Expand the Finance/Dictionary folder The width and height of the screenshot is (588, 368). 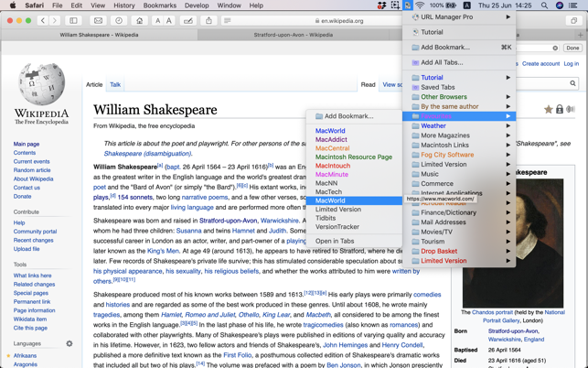[x=459, y=212]
